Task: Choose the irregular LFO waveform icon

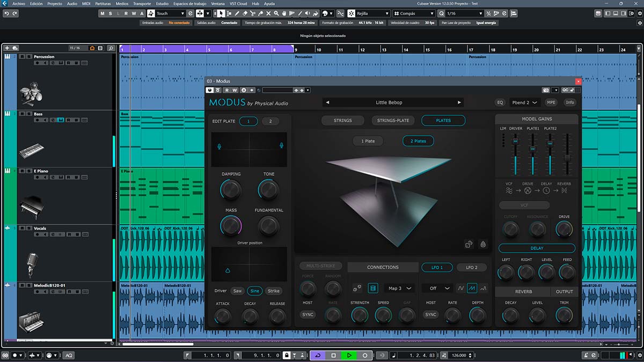Action: point(483,289)
